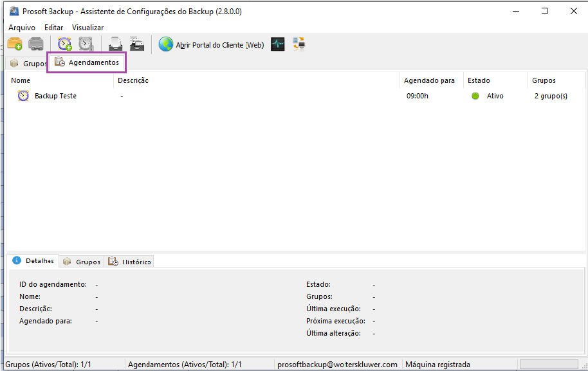Viewport: 588px width, 371px height.
Task: Sort by the Agendado para column header
Action: (432, 80)
